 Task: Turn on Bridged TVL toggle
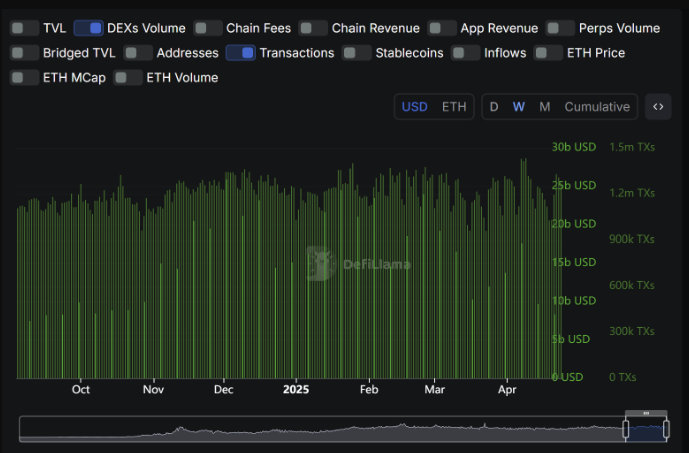click(x=24, y=53)
